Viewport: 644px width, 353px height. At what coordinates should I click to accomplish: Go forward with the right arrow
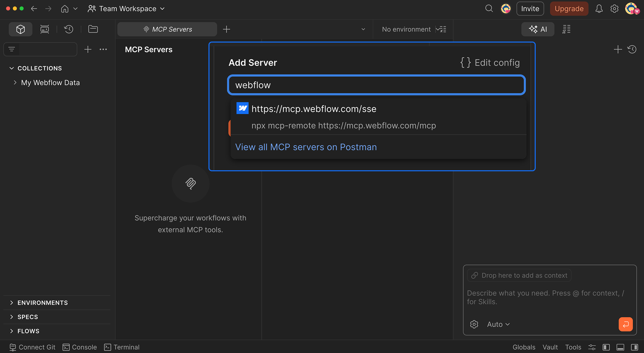point(48,9)
